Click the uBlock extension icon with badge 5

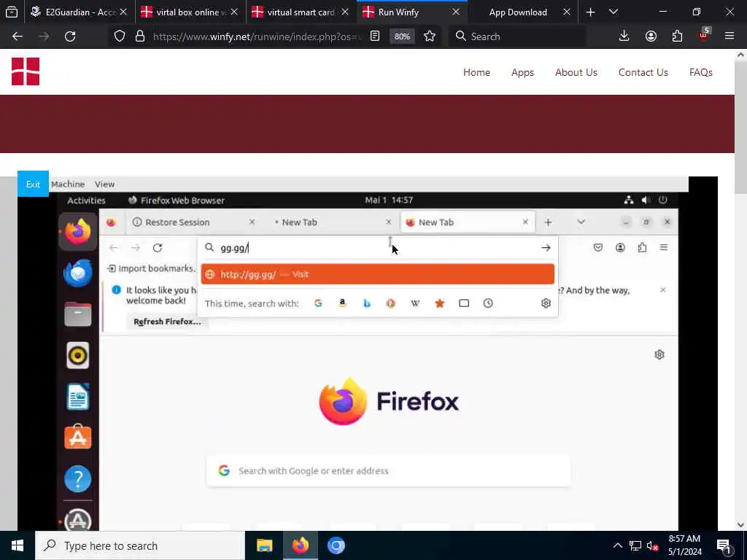point(704,35)
